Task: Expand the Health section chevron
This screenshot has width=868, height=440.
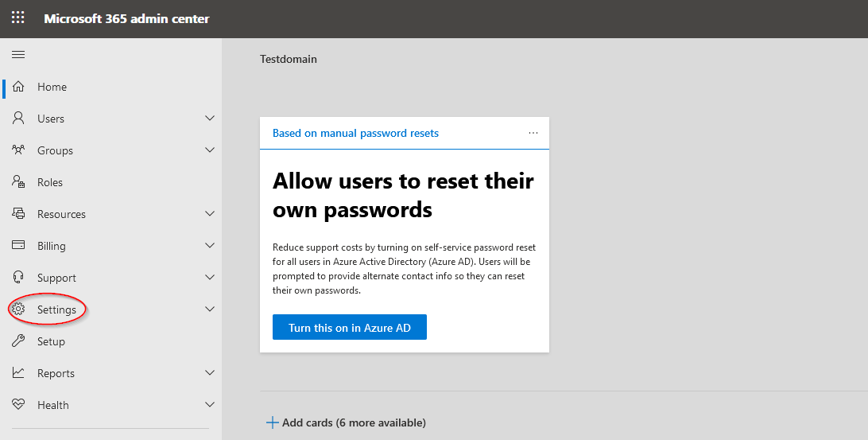Action: click(210, 405)
